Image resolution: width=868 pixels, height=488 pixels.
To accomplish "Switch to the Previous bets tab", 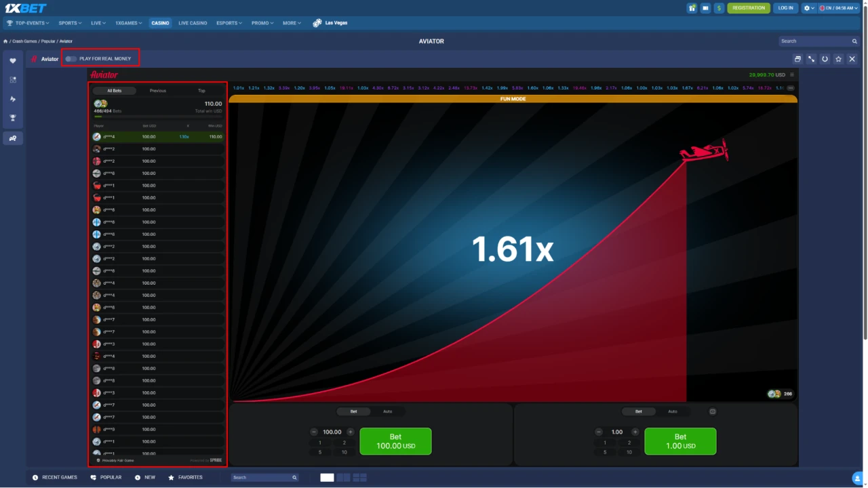I will coord(158,91).
